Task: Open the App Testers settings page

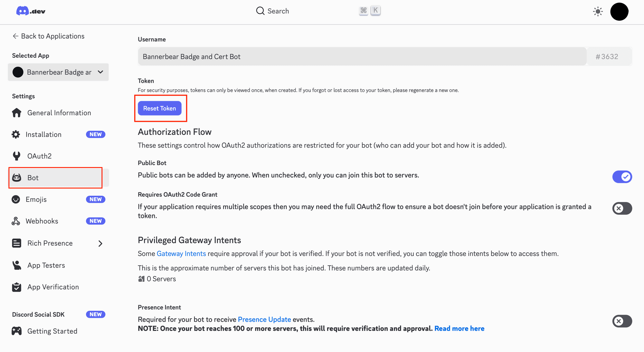Action: (x=46, y=265)
